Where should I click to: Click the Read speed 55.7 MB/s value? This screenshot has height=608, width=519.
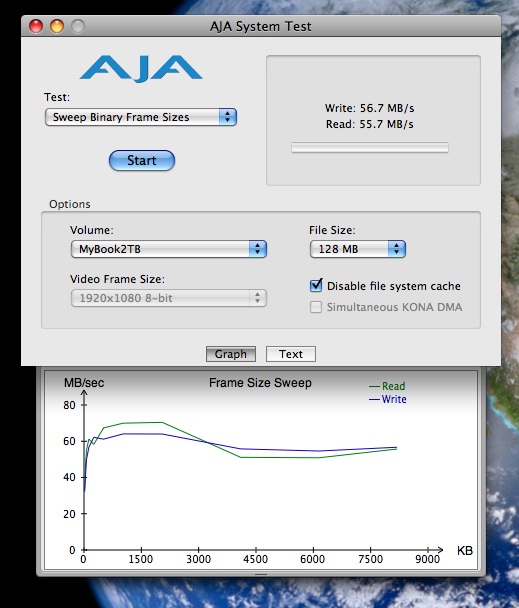point(370,124)
